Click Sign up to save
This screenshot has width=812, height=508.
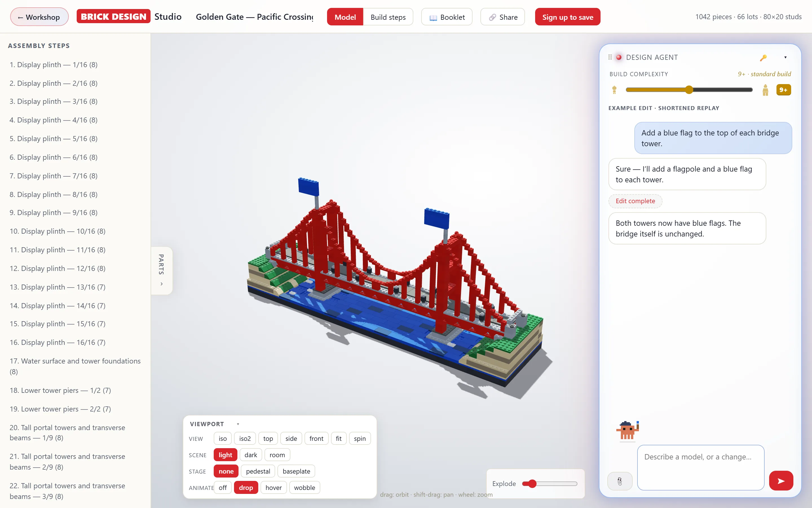click(568, 17)
